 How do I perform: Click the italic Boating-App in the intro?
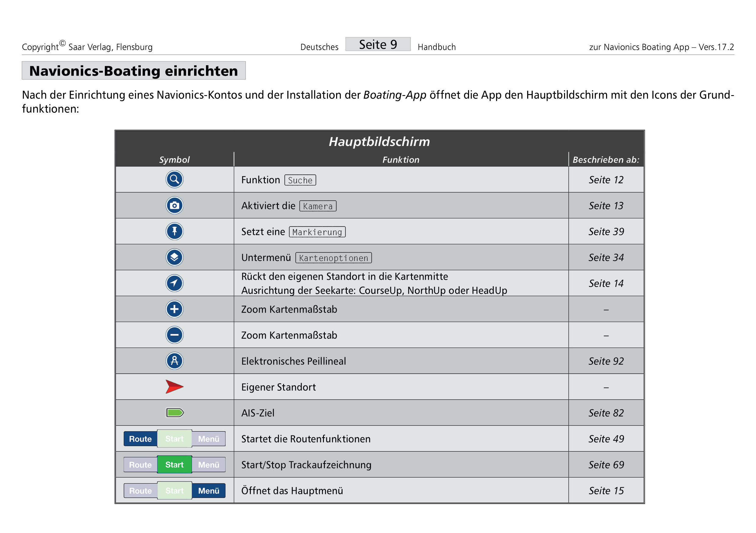(395, 95)
